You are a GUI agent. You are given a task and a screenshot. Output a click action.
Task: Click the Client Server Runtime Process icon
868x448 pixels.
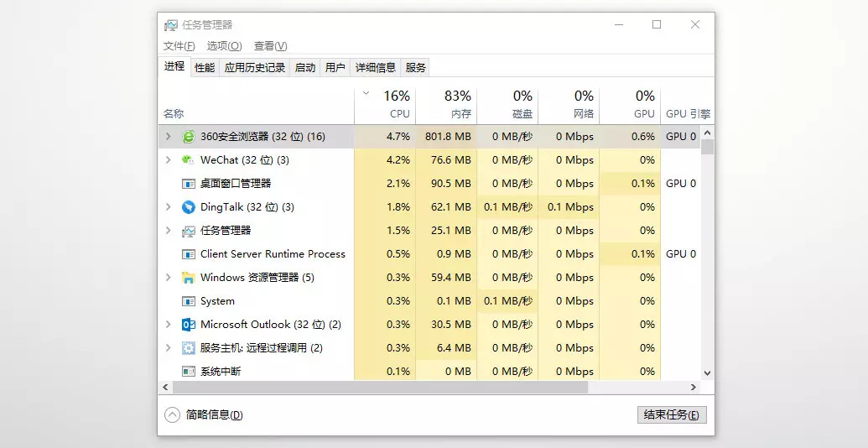(189, 254)
